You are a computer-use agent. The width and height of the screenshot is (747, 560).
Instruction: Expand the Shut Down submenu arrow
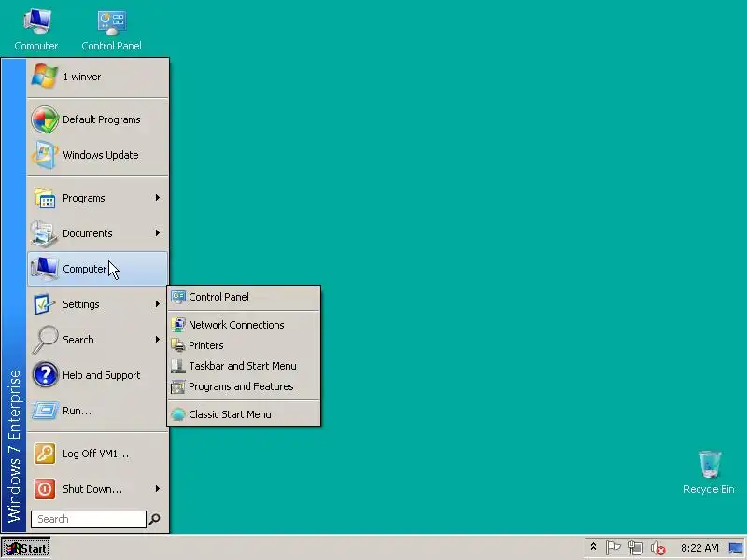pos(157,488)
